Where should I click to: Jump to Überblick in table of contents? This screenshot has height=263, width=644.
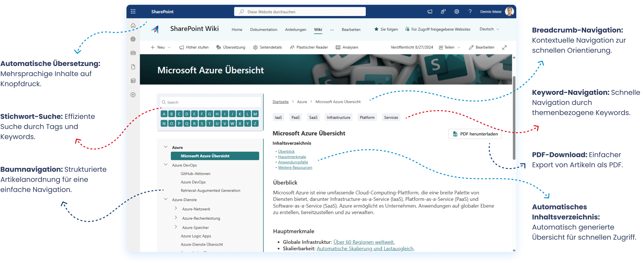[x=286, y=152]
